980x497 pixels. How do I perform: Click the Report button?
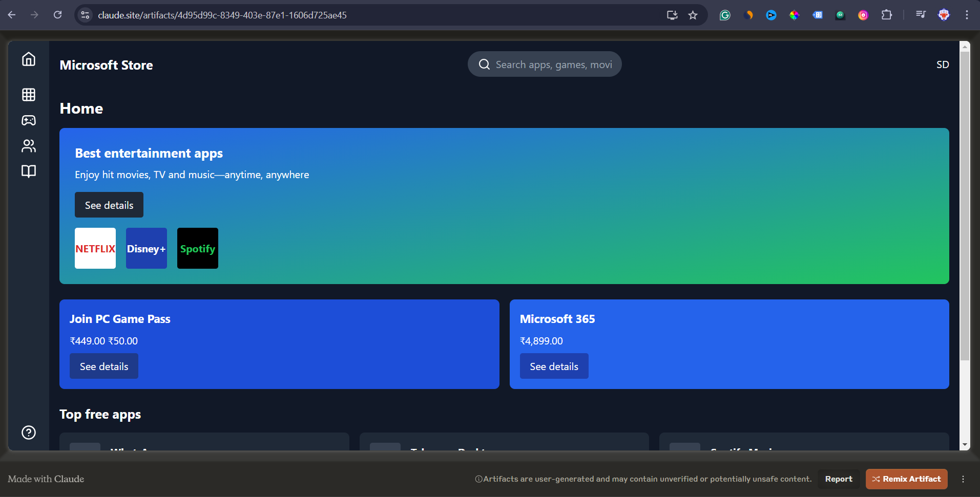click(839, 479)
